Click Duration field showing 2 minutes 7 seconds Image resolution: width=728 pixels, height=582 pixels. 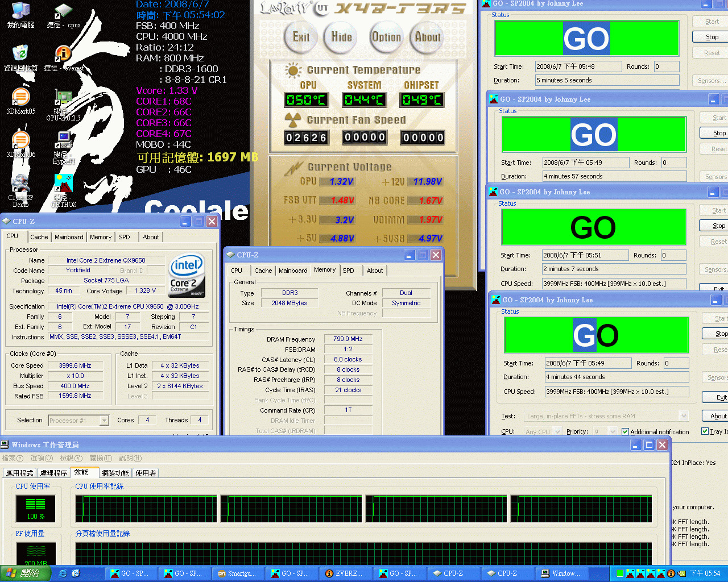(614, 269)
